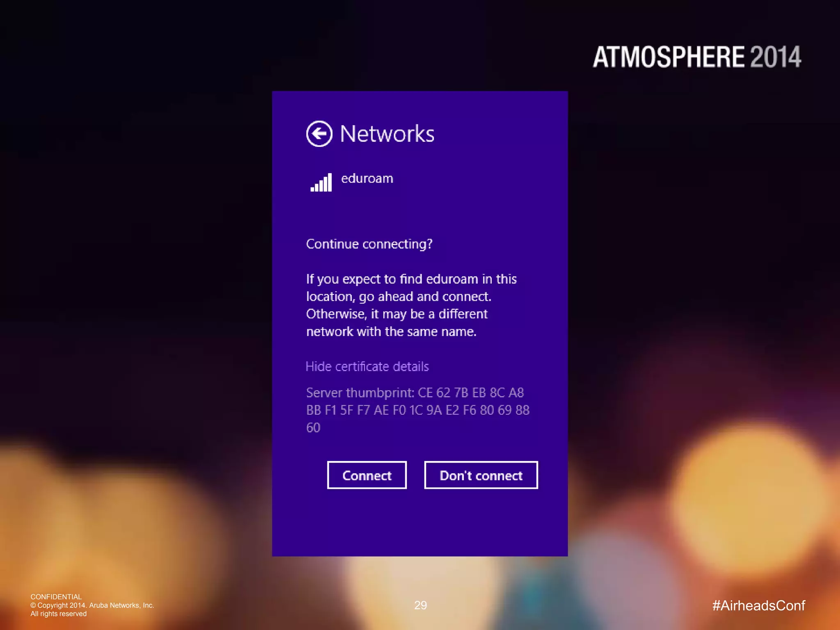This screenshot has height=630, width=840.
Task: Click the All rights reserved text
Action: [59, 614]
